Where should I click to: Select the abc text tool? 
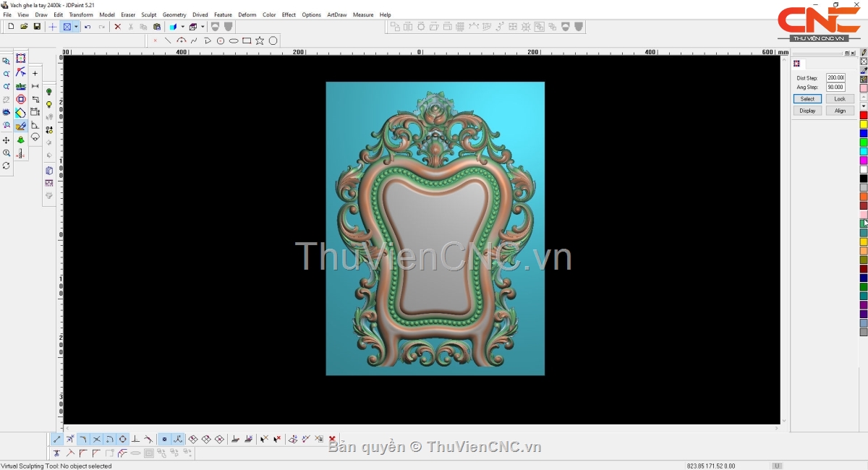tap(20, 87)
